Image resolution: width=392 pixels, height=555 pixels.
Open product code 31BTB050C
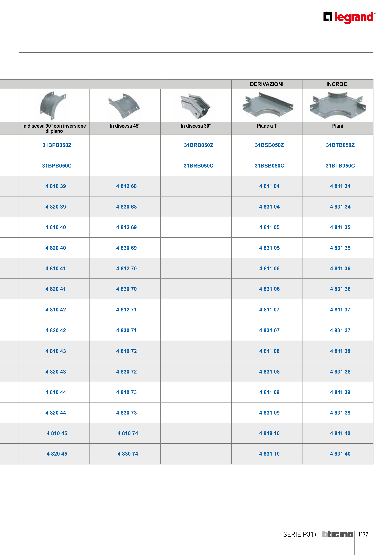340,166
